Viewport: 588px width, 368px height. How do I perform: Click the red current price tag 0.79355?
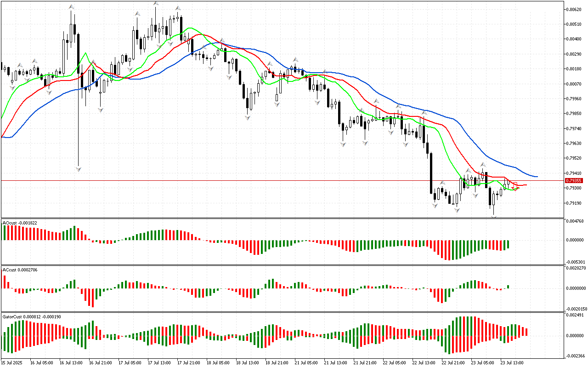pyautogui.click(x=574, y=181)
